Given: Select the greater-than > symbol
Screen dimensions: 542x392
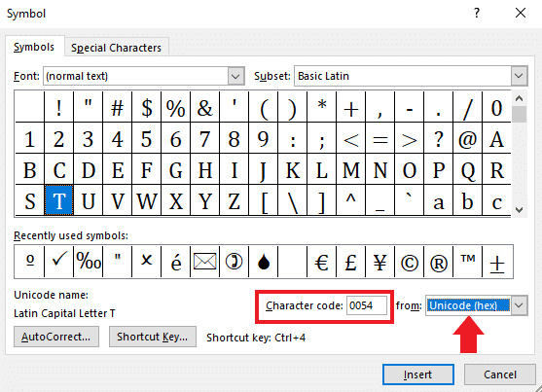Looking at the screenshot, I should click(x=409, y=138).
